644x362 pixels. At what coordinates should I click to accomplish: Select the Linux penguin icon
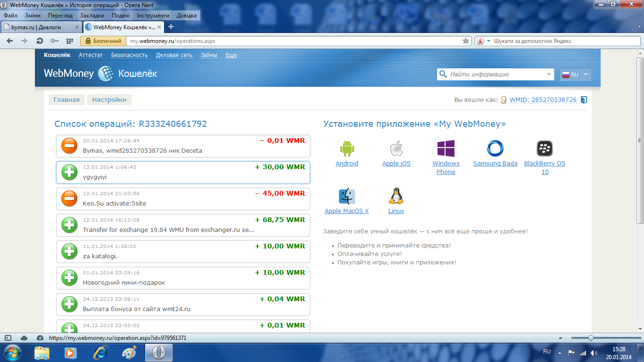coord(396,196)
